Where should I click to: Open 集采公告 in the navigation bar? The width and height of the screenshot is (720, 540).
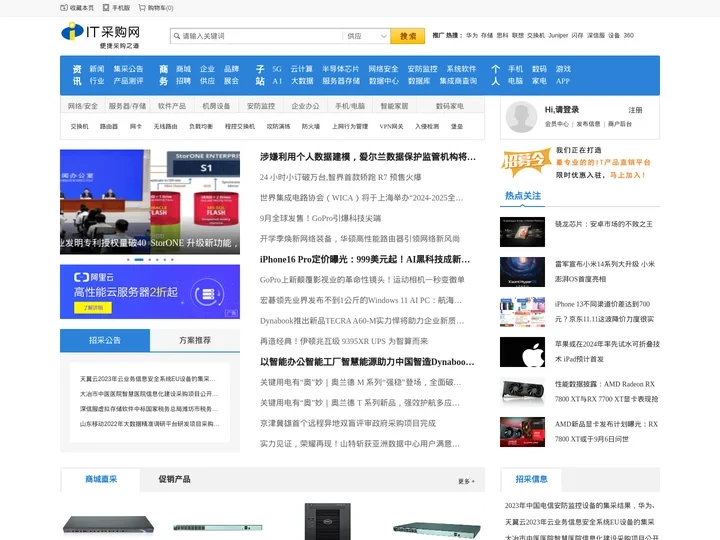[x=129, y=69]
